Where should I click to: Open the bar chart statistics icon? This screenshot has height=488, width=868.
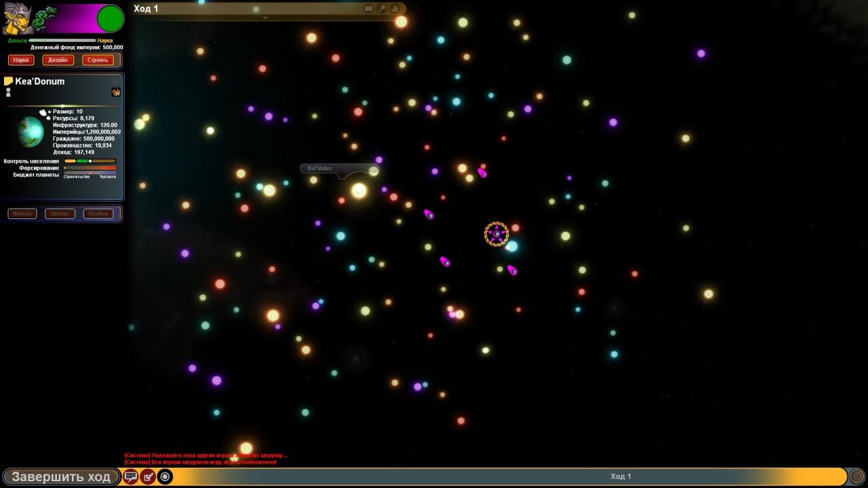395,9
